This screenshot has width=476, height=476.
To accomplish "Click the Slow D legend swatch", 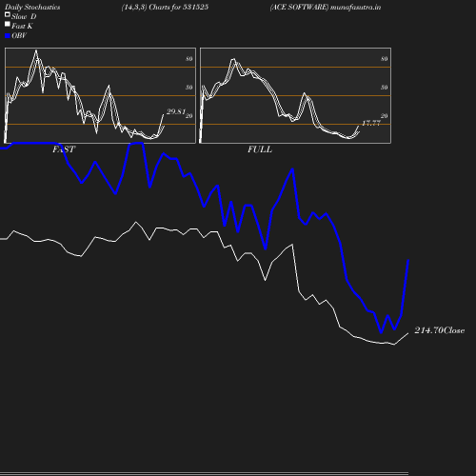I will coord(8,14).
